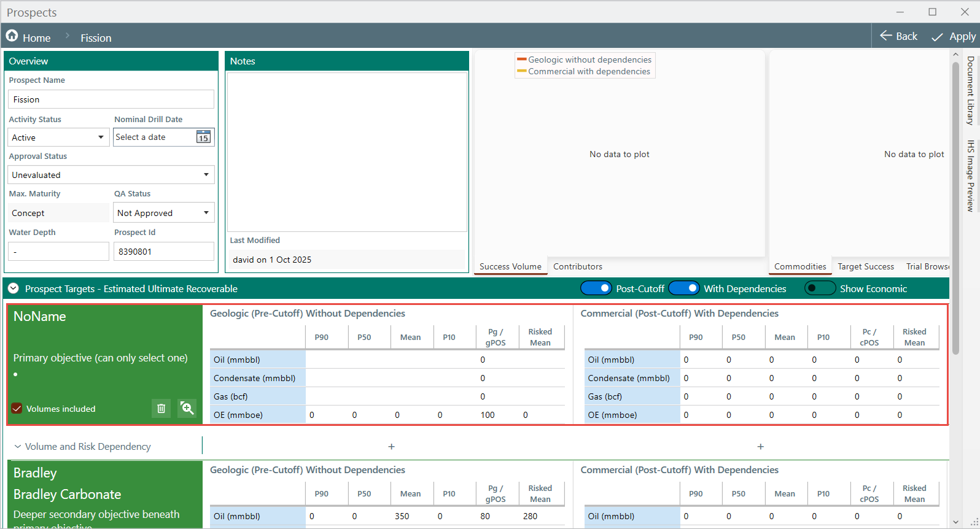Apply changes with the checkmark button
Image resolution: width=980 pixels, height=529 pixels.
click(954, 36)
